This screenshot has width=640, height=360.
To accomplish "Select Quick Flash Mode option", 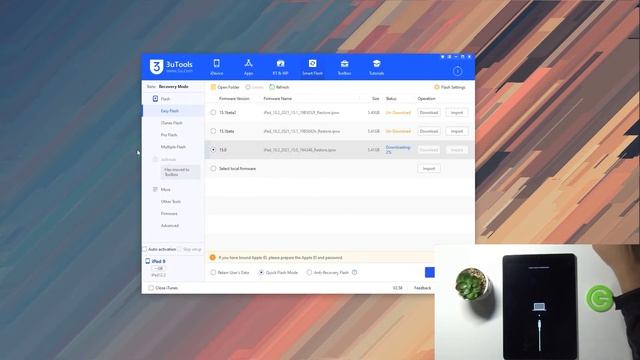I will coord(261,272).
